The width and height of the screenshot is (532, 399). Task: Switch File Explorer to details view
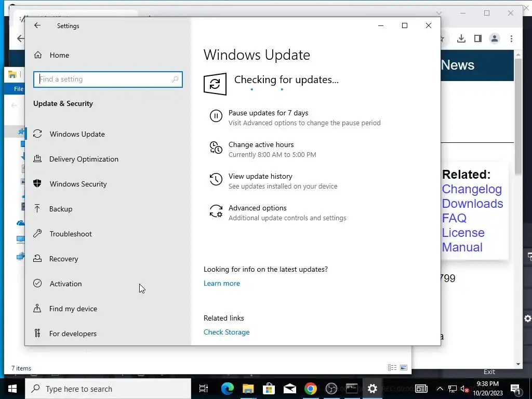[392, 367]
